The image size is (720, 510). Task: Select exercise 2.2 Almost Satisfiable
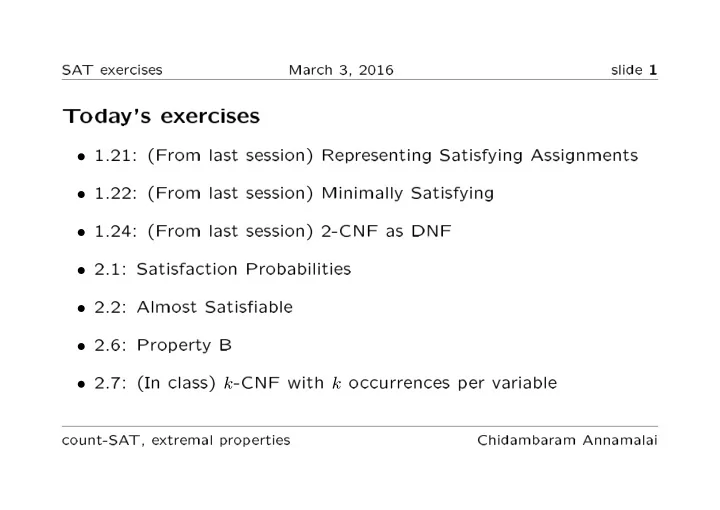tap(193, 307)
